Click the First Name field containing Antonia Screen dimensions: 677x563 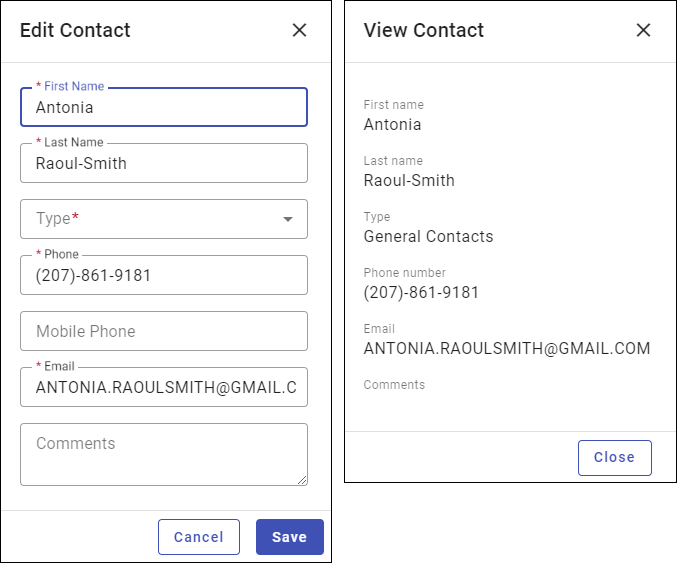point(163,107)
